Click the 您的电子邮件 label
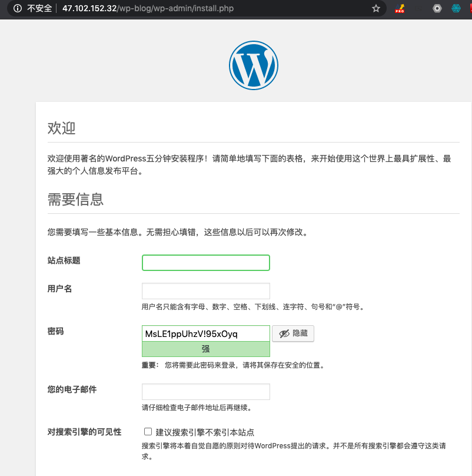 (x=72, y=389)
